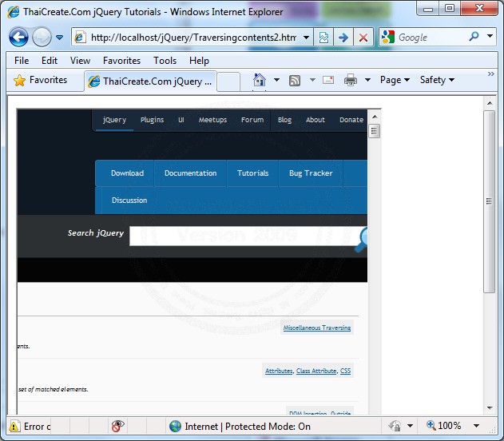Open the Meetups nav link
Screen dimensions: 504x441
point(212,120)
